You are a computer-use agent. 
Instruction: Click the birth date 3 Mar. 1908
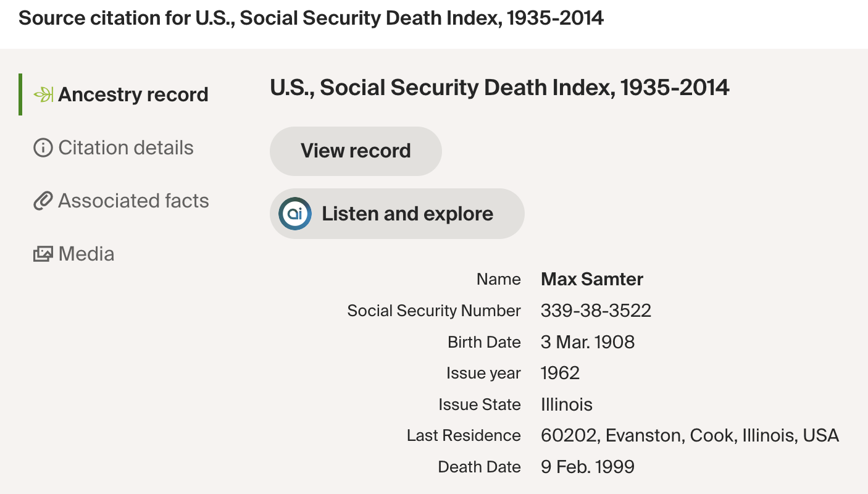(587, 342)
